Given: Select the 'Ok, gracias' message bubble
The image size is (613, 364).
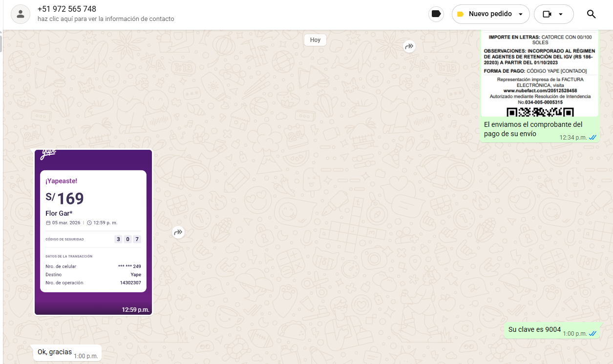Looking at the screenshot, I should click(x=55, y=352).
